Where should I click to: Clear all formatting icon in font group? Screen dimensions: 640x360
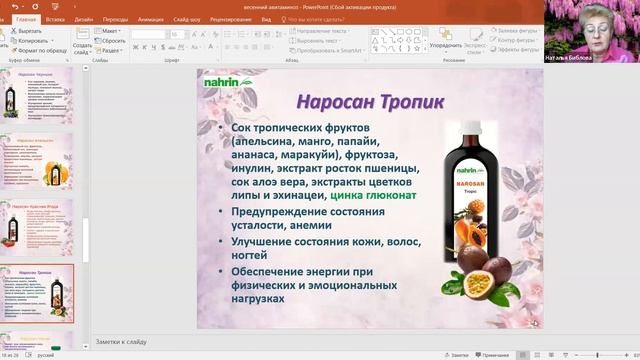[x=215, y=35]
